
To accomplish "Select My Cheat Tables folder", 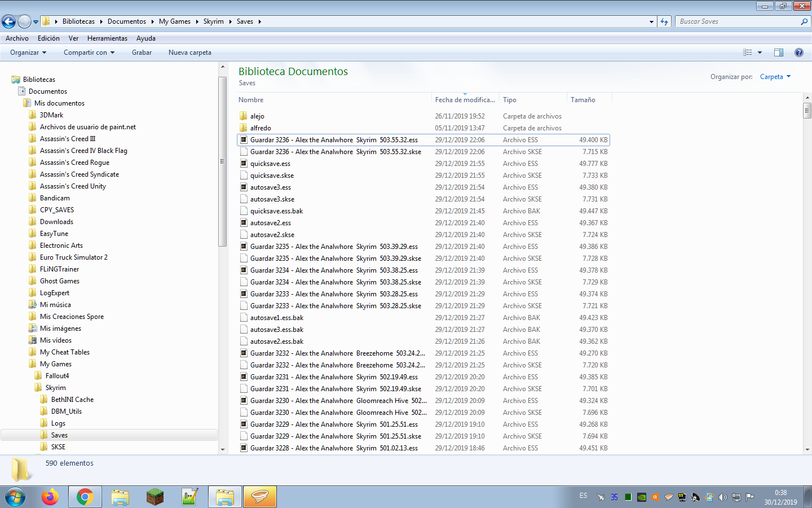I will tap(64, 352).
